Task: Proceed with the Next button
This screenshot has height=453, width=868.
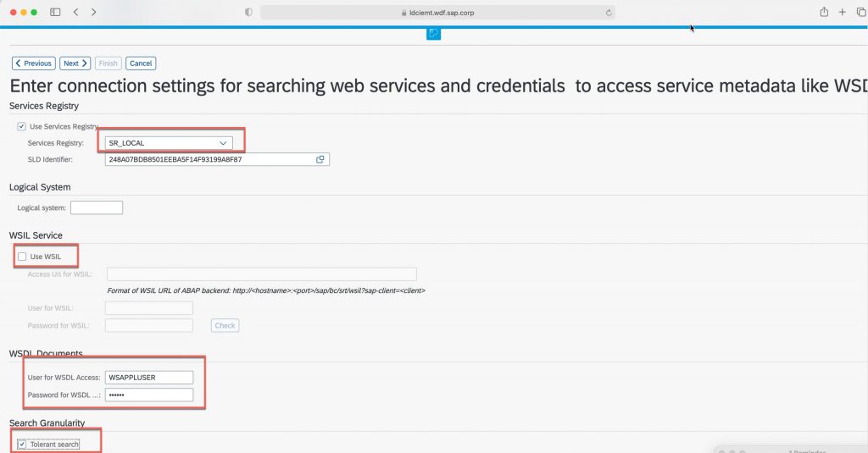Action: point(75,64)
